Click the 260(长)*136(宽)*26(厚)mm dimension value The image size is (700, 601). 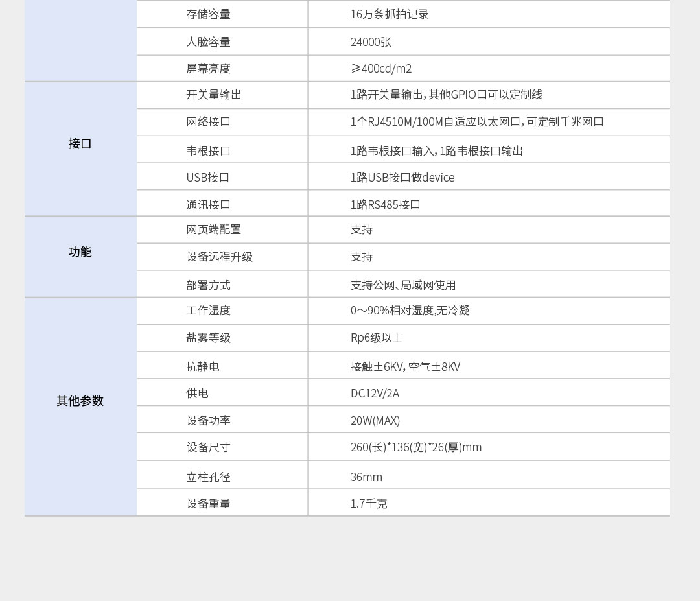tap(416, 447)
